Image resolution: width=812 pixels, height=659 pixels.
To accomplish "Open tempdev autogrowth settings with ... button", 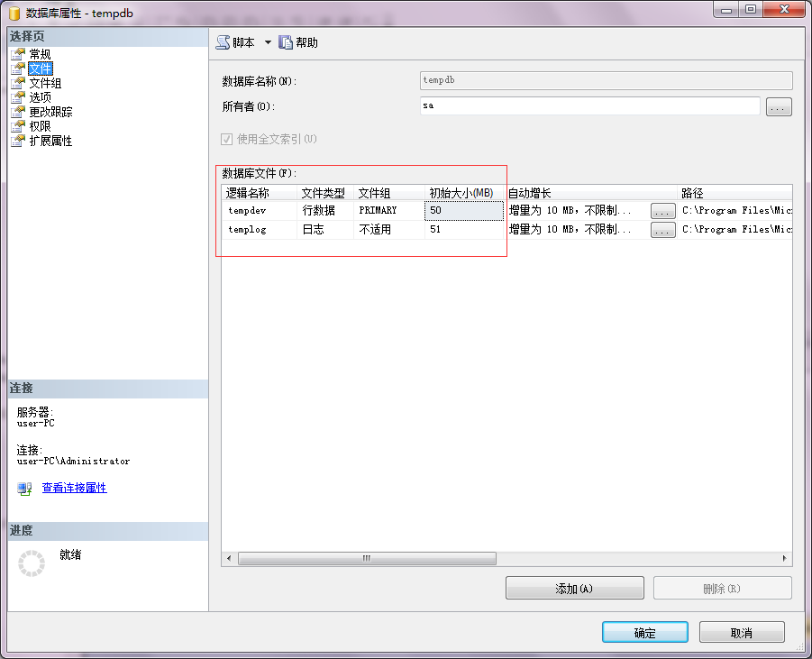I will pos(663,211).
